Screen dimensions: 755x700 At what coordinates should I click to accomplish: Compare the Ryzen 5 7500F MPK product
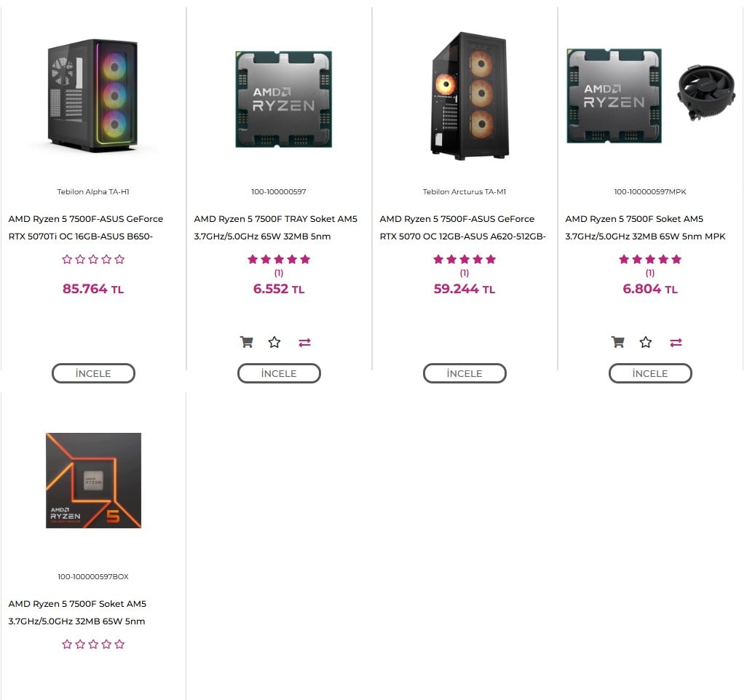click(x=676, y=342)
